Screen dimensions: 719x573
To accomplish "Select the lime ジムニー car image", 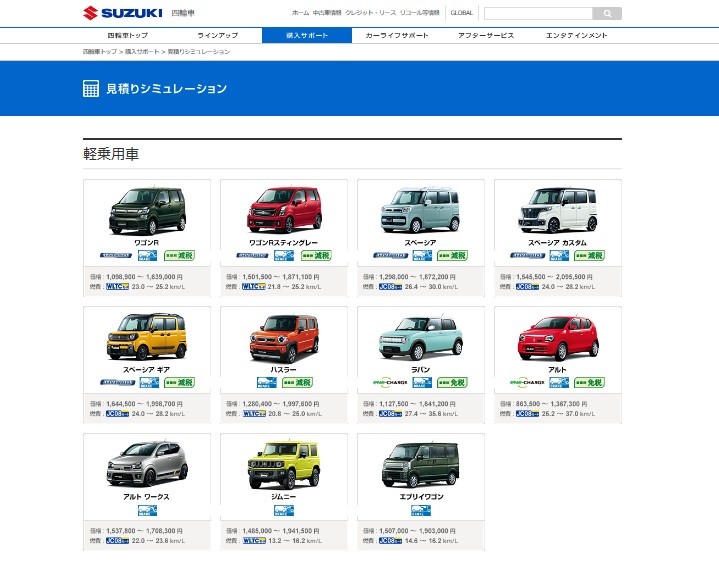I will (283, 465).
